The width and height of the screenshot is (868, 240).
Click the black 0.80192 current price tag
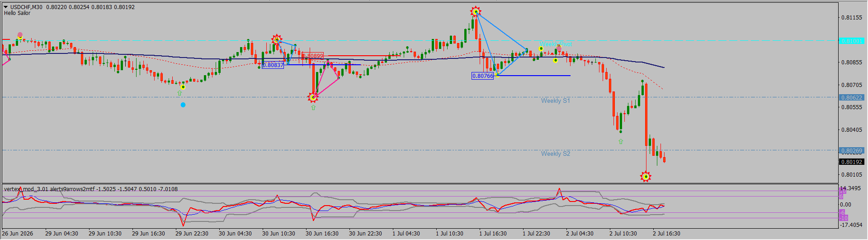pyautogui.click(x=852, y=162)
